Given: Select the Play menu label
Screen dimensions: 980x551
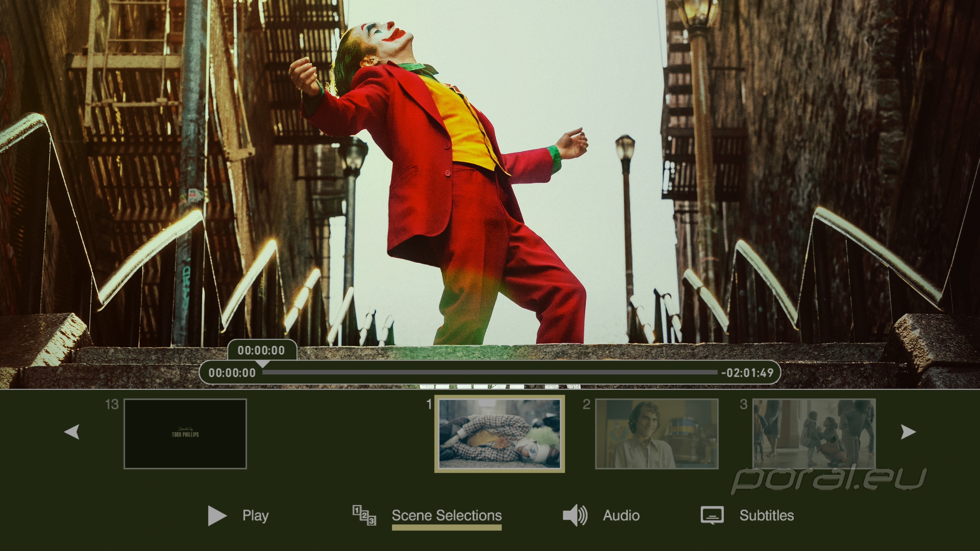Looking at the screenshot, I should point(256,516).
